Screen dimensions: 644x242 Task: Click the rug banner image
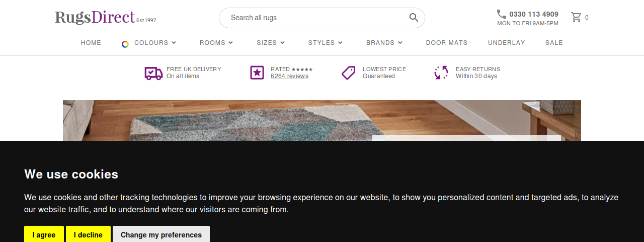322,120
